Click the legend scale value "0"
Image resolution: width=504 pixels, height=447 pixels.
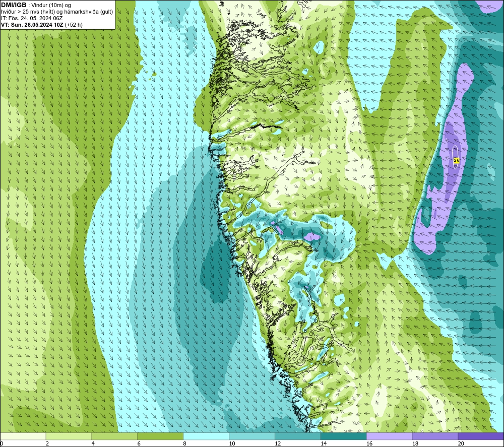tap(2, 443)
